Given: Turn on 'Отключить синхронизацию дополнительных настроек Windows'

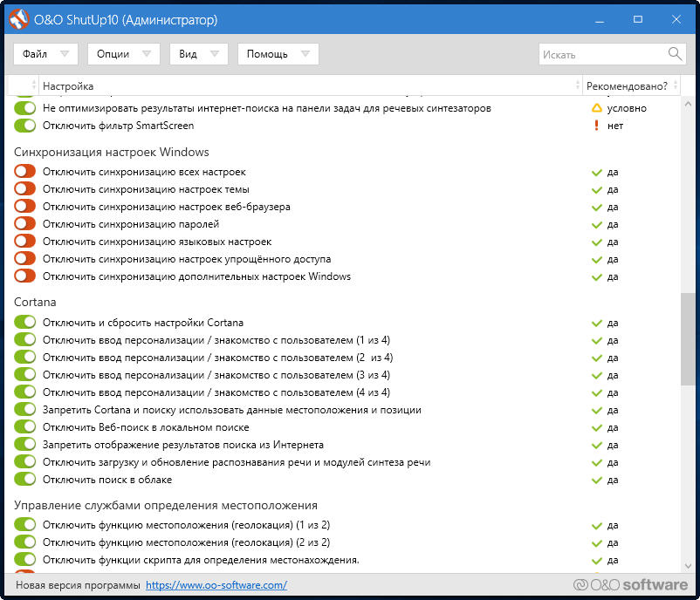Looking at the screenshot, I should pos(24,276).
